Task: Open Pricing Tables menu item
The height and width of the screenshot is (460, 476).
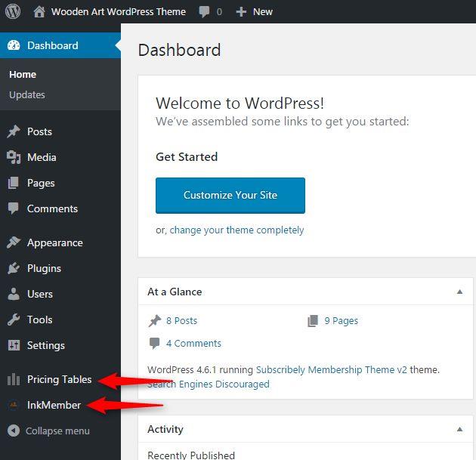Action: (x=60, y=380)
